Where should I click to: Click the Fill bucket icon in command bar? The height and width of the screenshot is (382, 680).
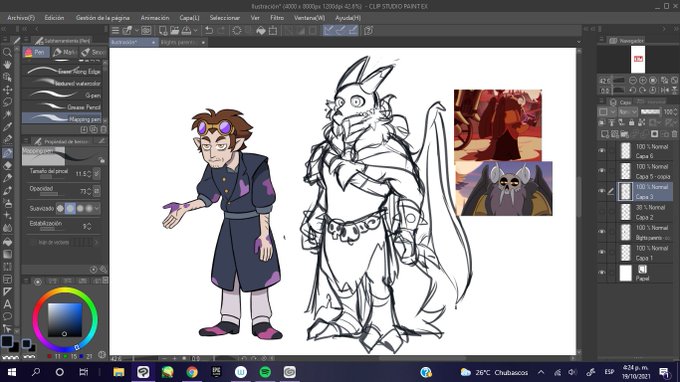coord(261,30)
